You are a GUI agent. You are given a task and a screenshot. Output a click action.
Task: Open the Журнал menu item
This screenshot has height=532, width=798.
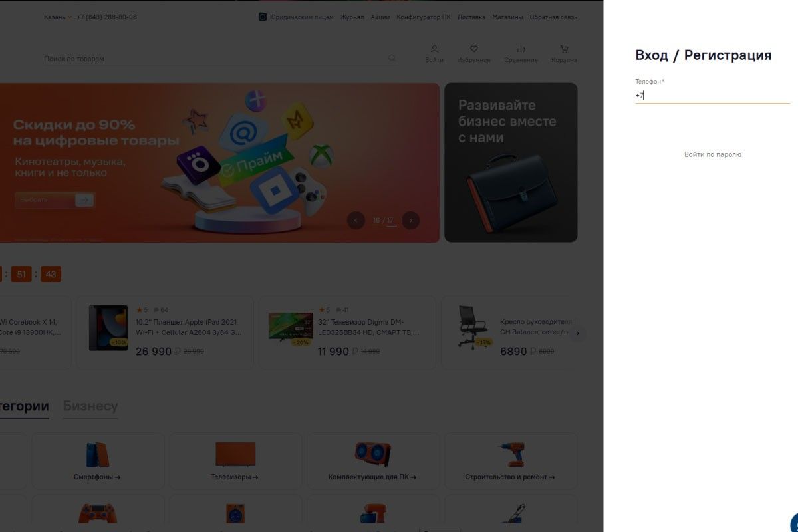[x=352, y=17]
